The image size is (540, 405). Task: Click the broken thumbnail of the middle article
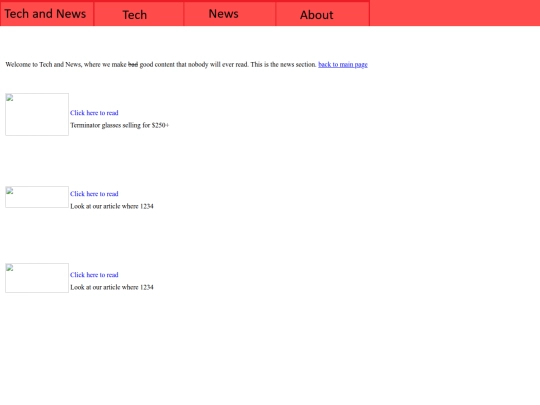37,197
